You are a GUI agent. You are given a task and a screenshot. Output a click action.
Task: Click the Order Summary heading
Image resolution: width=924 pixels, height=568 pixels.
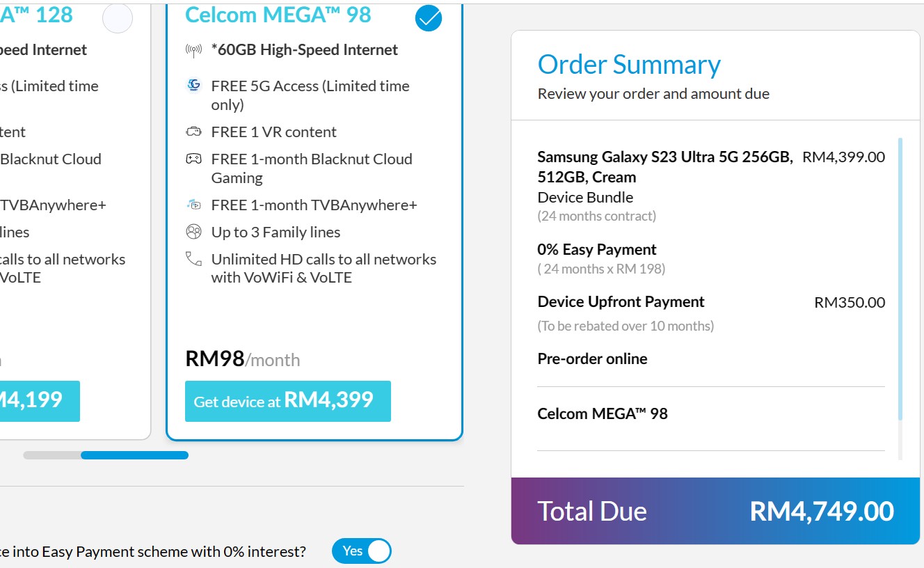tap(629, 64)
